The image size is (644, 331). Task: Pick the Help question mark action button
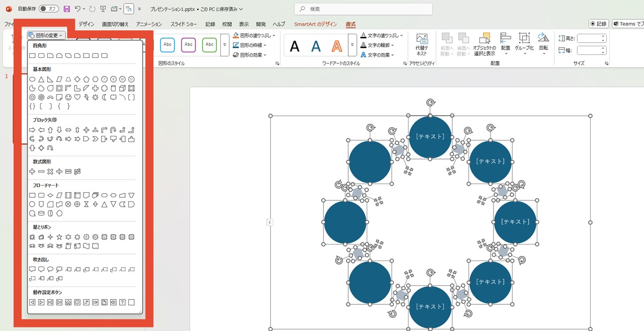(122, 302)
